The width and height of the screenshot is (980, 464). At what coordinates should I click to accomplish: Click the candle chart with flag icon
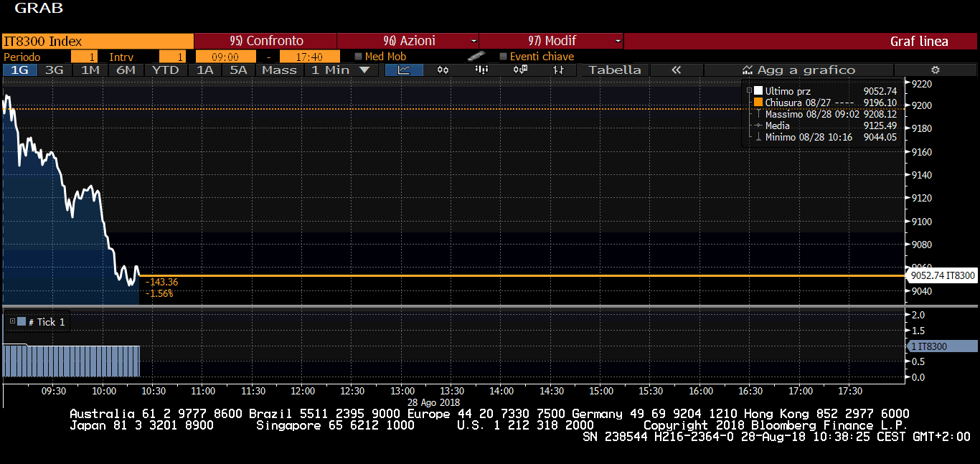(520, 70)
